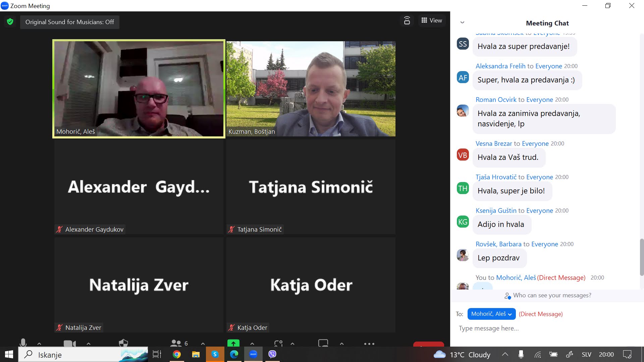Click the red Leave button
644x362 pixels.
pyautogui.click(x=428, y=344)
